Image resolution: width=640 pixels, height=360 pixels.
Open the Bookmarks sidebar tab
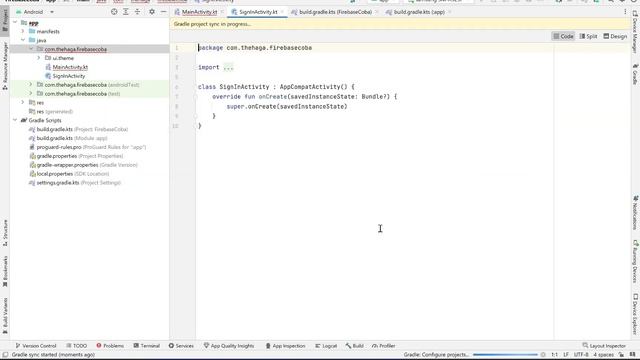(5, 271)
